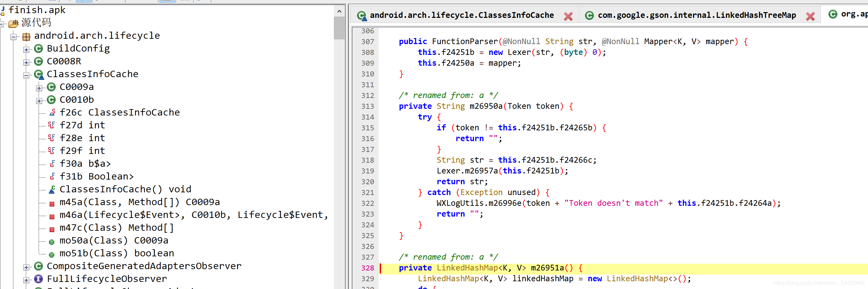Click the LinkedHashTreeMap tab class icon
Image resolution: width=868 pixels, height=289 pixels.
point(589,15)
